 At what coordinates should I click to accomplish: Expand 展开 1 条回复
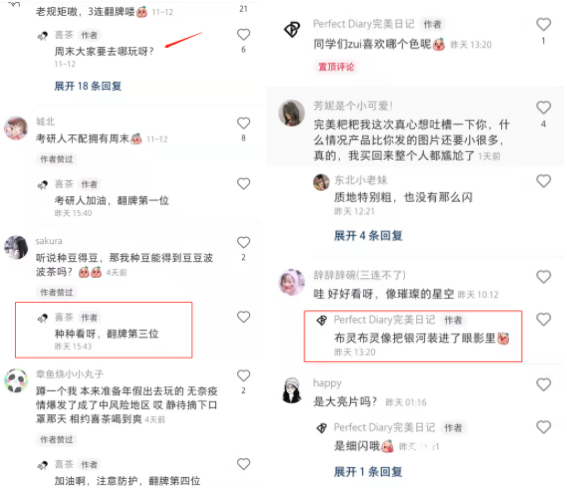(x=368, y=472)
